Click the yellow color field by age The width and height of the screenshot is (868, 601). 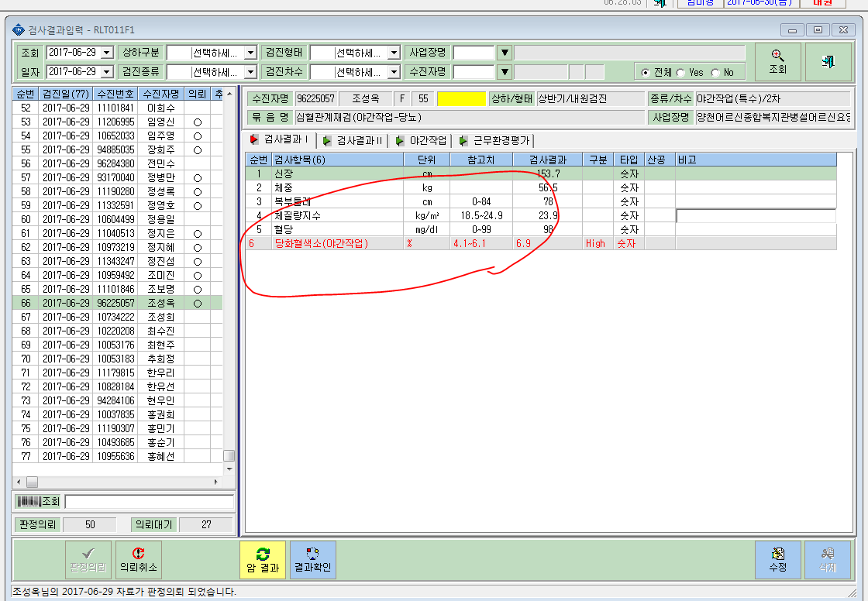pyautogui.click(x=461, y=99)
